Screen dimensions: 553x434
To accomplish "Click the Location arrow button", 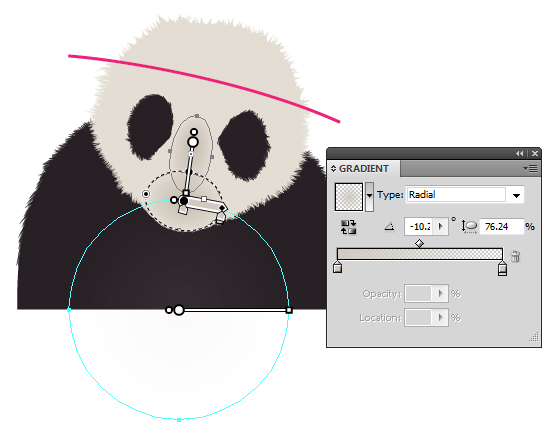I will tap(440, 318).
